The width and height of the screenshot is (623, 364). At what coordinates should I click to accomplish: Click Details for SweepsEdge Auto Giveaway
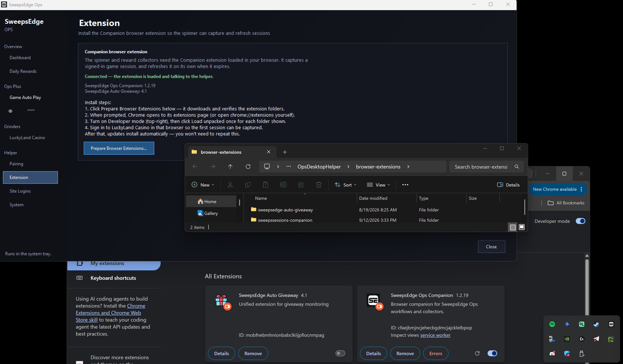[221, 353]
